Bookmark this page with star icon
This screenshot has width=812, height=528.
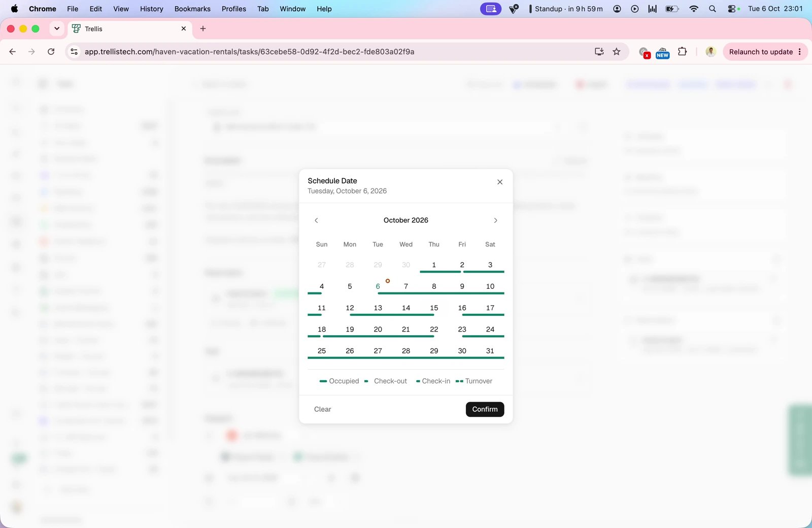tap(617, 52)
